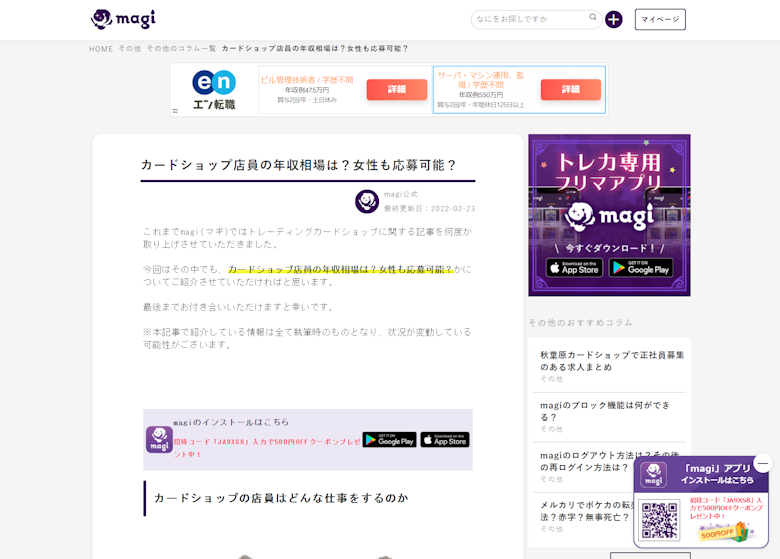Open App Store badge in sidebar banner

(574, 267)
